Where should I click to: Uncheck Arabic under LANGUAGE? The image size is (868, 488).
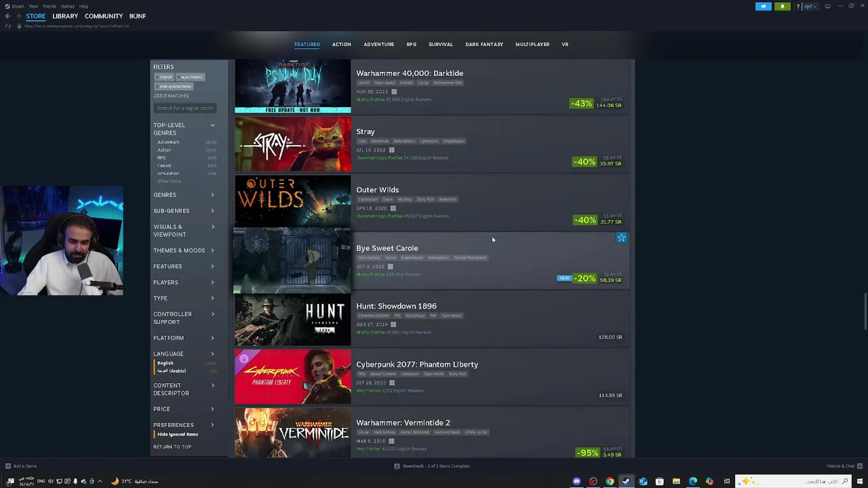coord(172,371)
